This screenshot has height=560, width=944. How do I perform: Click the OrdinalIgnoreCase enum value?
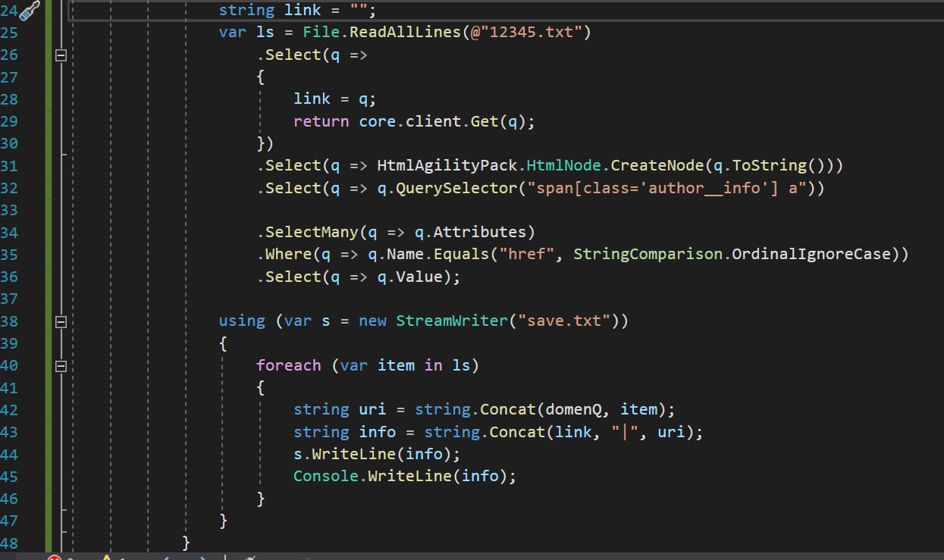tap(811, 254)
